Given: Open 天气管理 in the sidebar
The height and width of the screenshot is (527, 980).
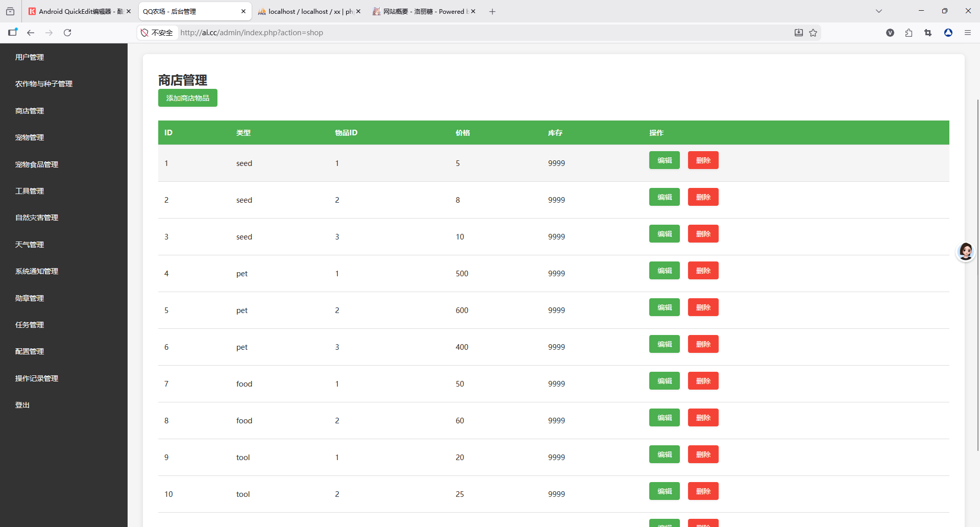Looking at the screenshot, I should pyautogui.click(x=30, y=245).
